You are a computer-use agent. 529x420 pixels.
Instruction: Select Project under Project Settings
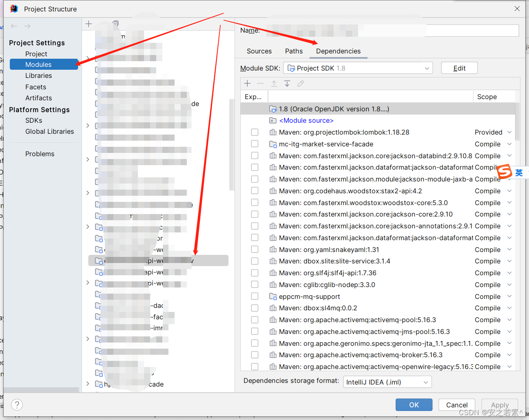coord(36,54)
